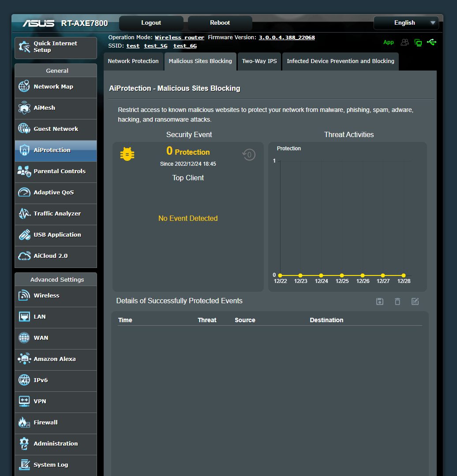This screenshot has height=476, width=457.
Task: Click the edit events icon
Action: coord(415,301)
